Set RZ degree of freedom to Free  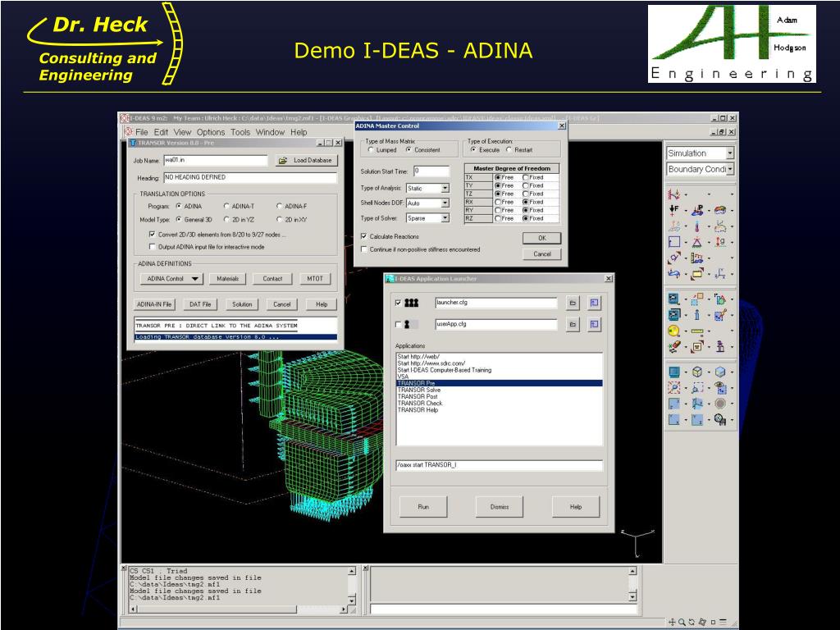tap(498, 218)
